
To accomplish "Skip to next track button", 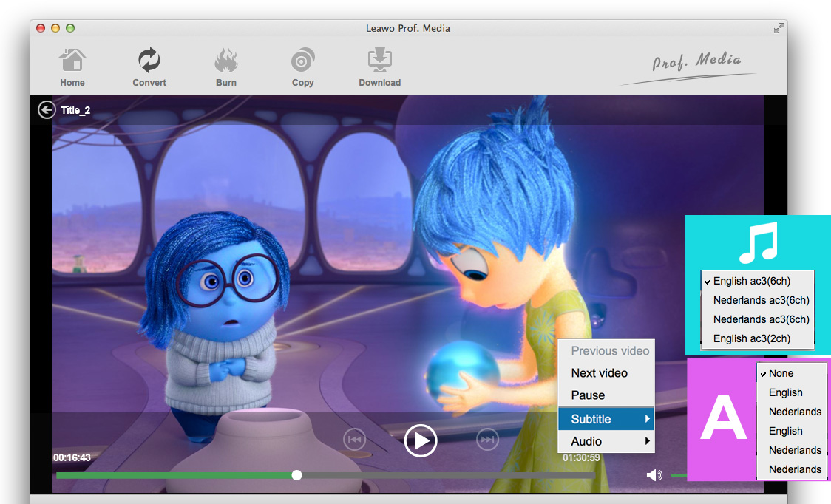I will click(487, 440).
